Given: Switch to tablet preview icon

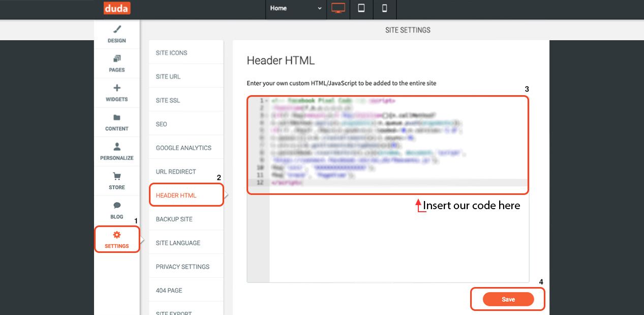Looking at the screenshot, I should click(361, 9).
